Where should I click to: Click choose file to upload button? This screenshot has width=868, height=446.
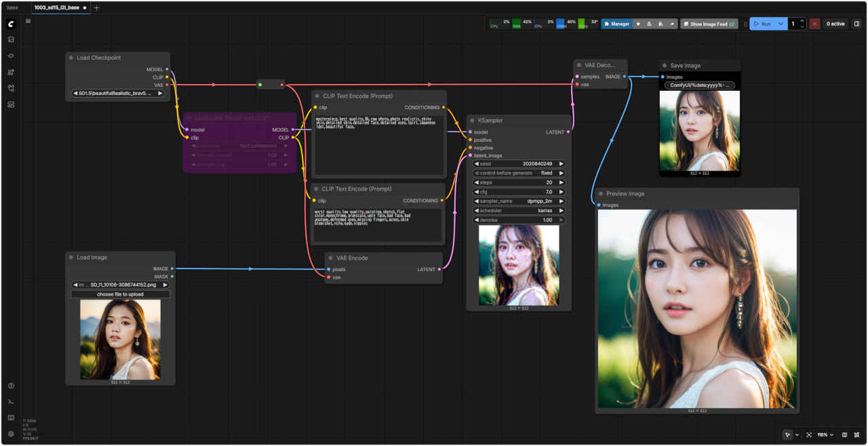point(120,294)
